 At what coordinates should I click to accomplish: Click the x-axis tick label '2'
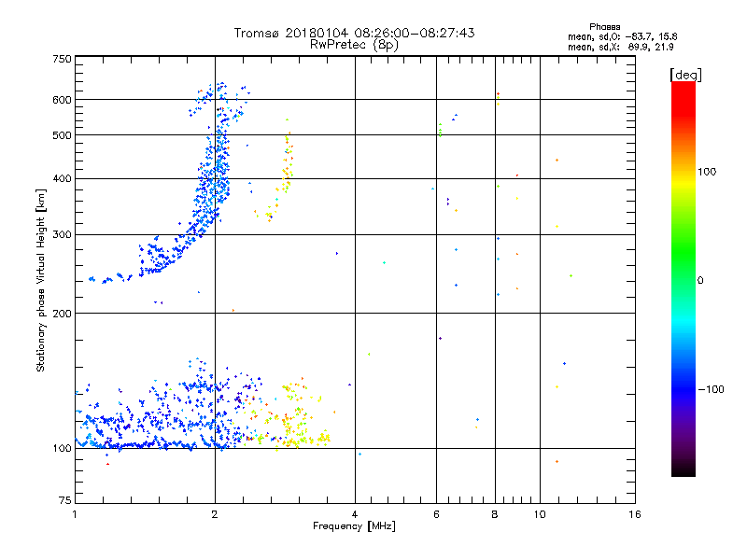pos(215,514)
